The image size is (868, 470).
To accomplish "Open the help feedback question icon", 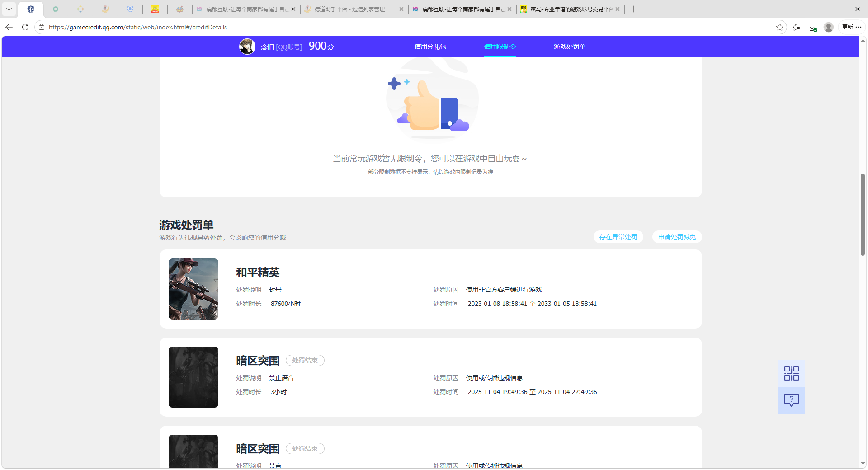I will coord(791,400).
